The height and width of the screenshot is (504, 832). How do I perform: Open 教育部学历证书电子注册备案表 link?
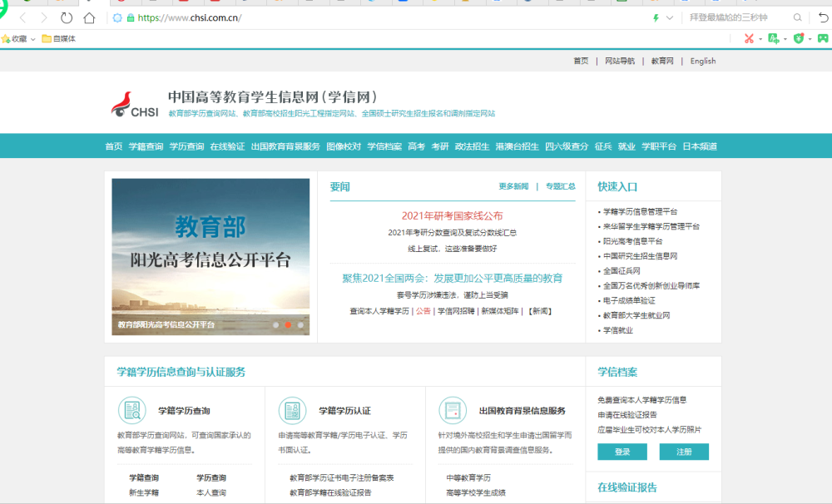(342, 478)
